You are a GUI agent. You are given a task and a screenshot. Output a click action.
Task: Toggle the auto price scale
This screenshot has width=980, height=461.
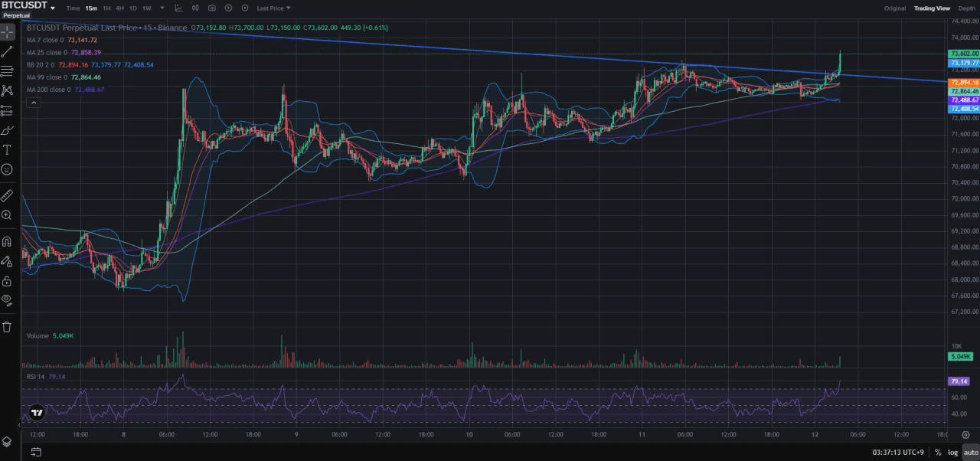970,453
